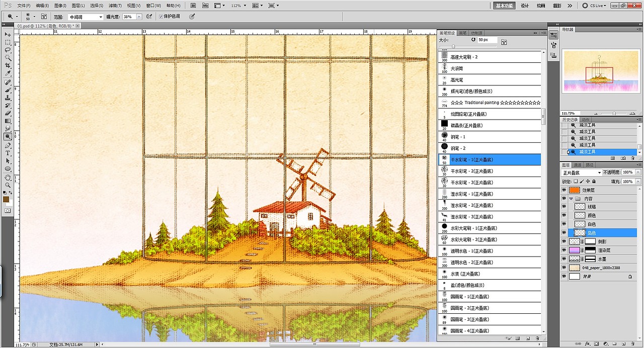The image size is (644, 348).
Task: Click tablet pressure controls size icon
Action: [192, 17]
